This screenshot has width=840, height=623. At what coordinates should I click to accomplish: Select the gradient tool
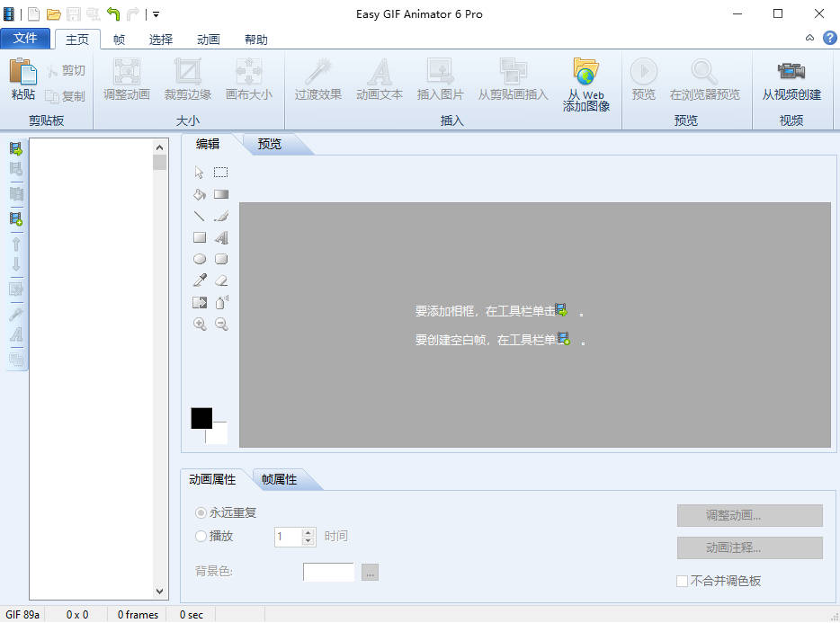click(x=221, y=194)
